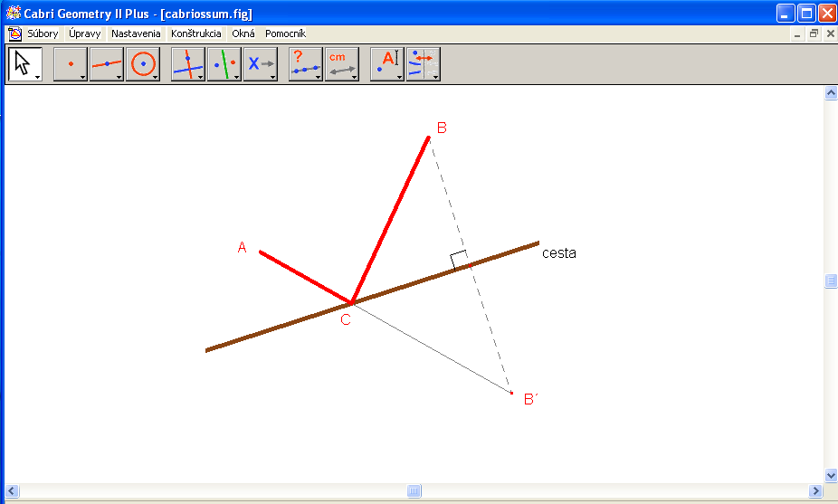Select the red segment from A to C
The image size is (838, 504).
[305, 277]
